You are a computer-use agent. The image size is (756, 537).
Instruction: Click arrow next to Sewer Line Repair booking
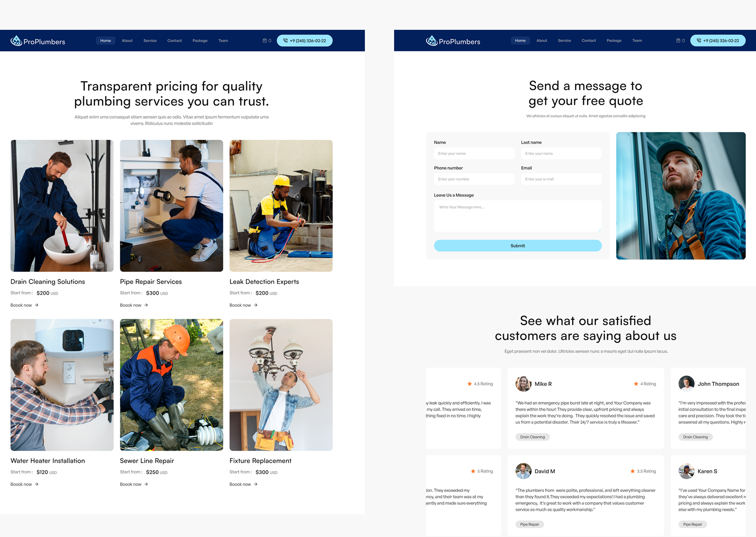pos(146,484)
